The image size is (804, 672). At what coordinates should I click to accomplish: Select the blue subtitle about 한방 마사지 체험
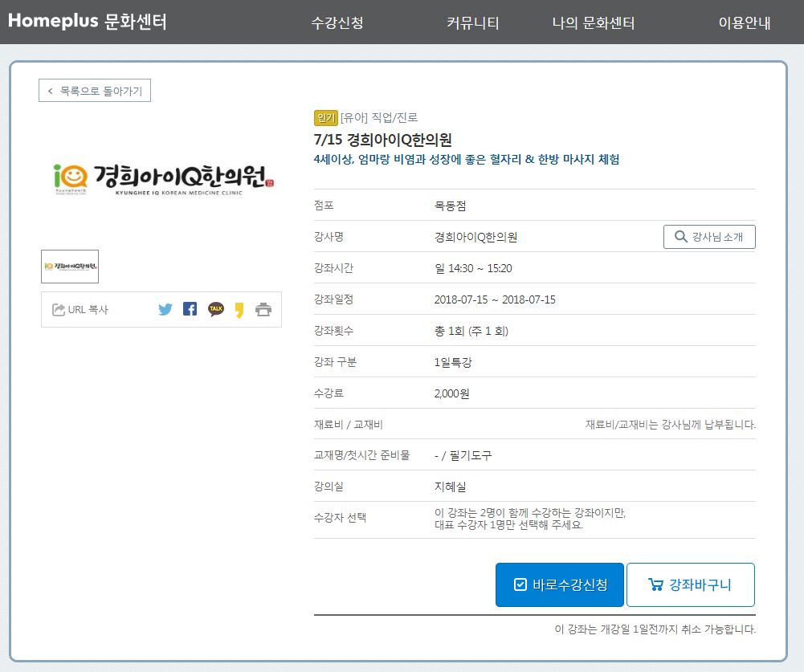coord(467,160)
